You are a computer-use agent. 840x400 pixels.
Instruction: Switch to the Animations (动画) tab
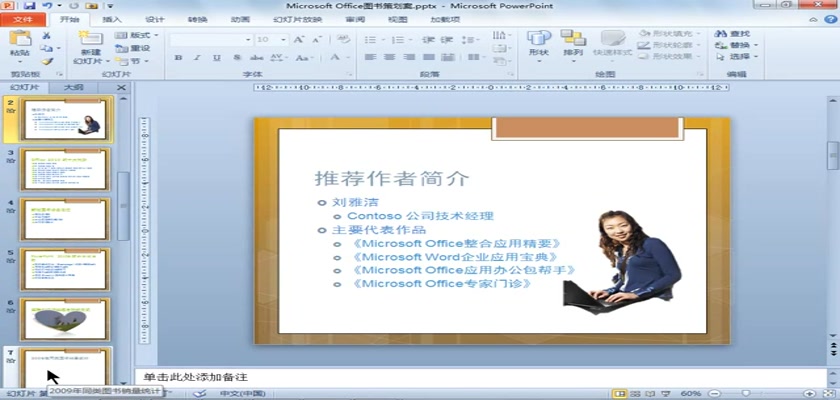click(241, 20)
